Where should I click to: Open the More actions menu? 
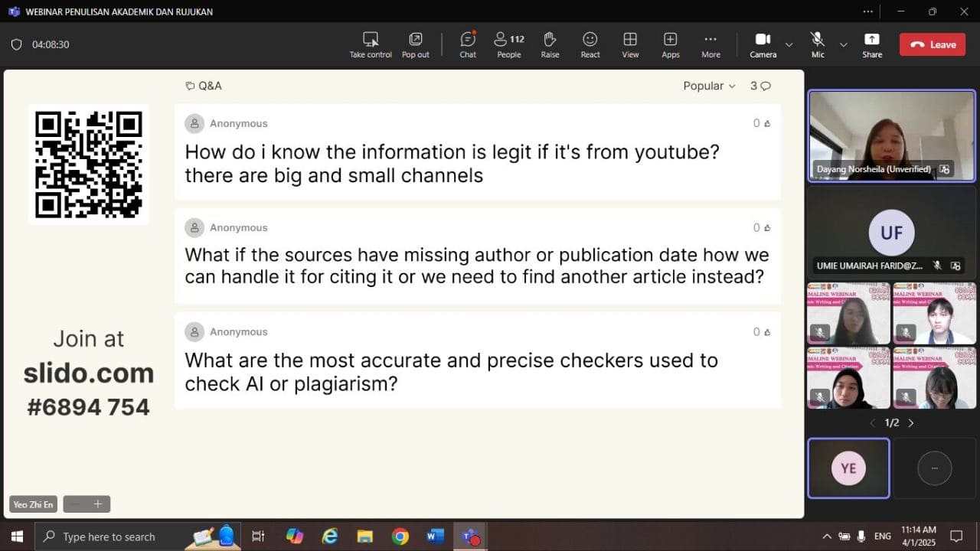click(x=710, y=44)
